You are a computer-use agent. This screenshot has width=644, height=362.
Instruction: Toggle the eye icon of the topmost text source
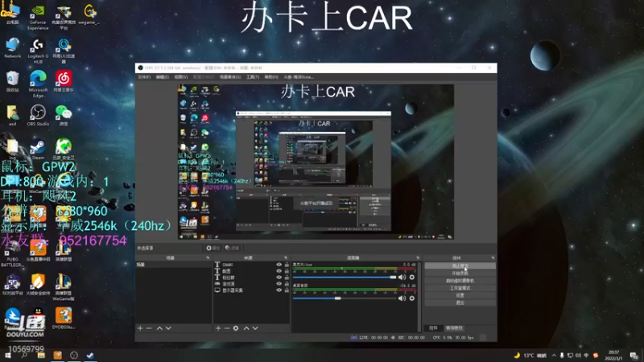[x=279, y=265]
